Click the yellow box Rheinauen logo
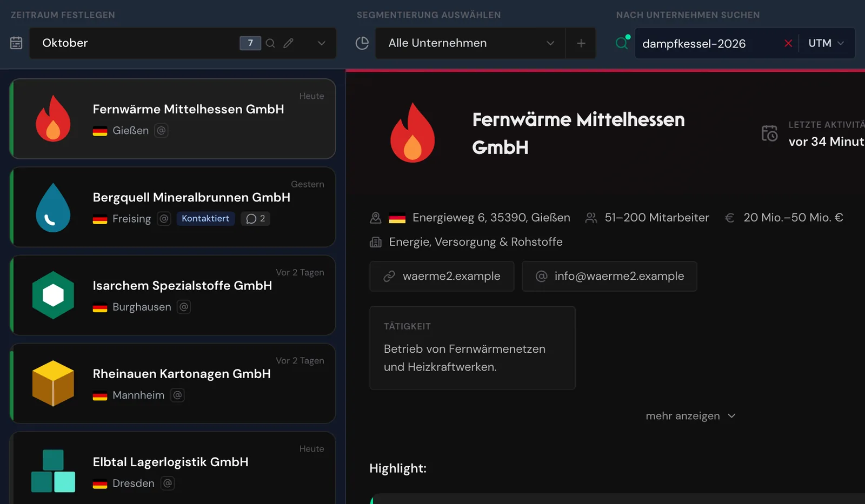The width and height of the screenshot is (865, 504). pos(53,384)
